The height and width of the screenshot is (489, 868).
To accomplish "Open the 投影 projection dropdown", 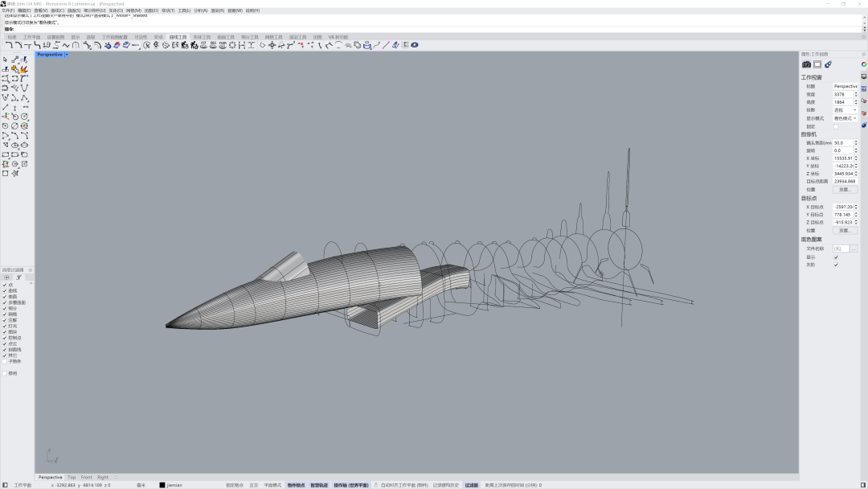I will (x=845, y=110).
